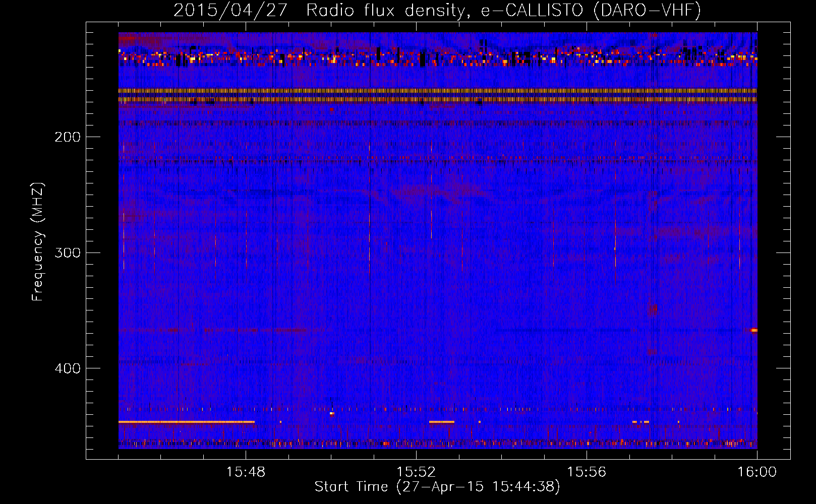Click the "Frequency (MHZ)" axis label

coord(38,242)
